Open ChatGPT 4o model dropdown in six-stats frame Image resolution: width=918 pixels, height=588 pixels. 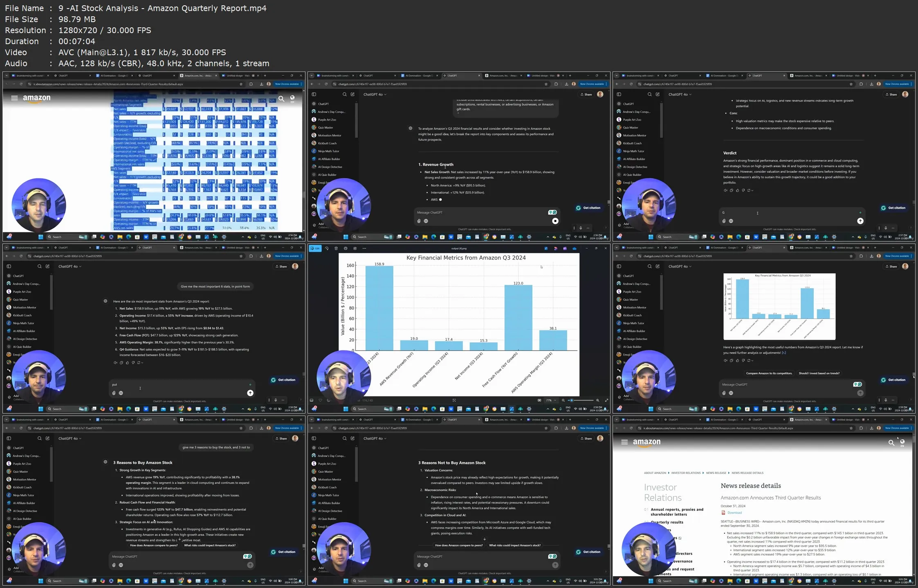pyautogui.click(x=70, y=266)
